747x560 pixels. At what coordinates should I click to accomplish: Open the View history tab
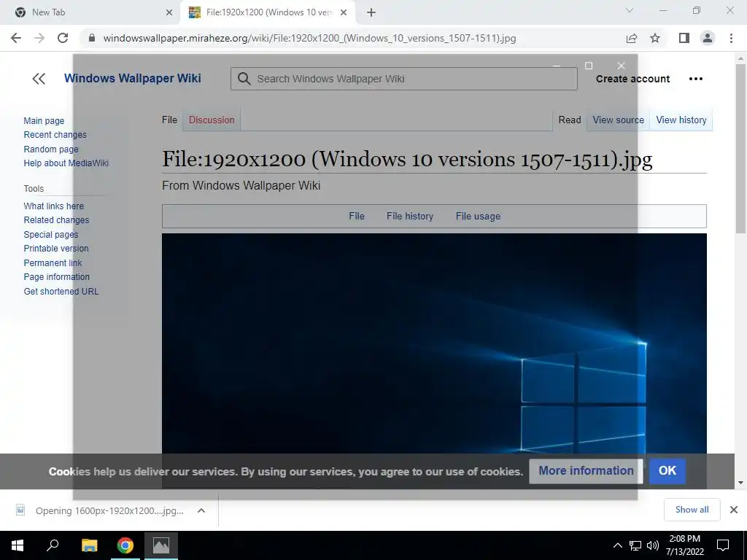[681, 120]
